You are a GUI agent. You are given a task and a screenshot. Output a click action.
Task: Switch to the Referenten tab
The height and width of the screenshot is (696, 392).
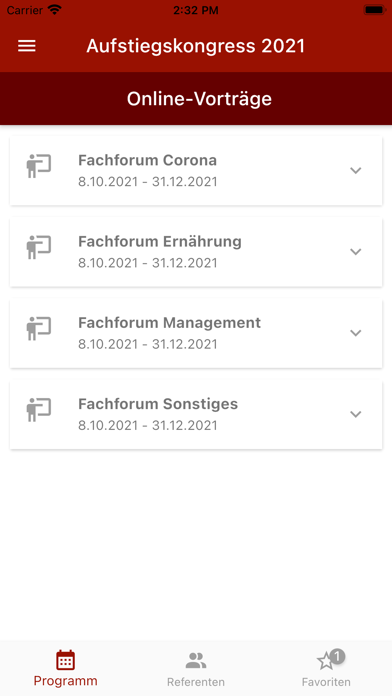196,668
